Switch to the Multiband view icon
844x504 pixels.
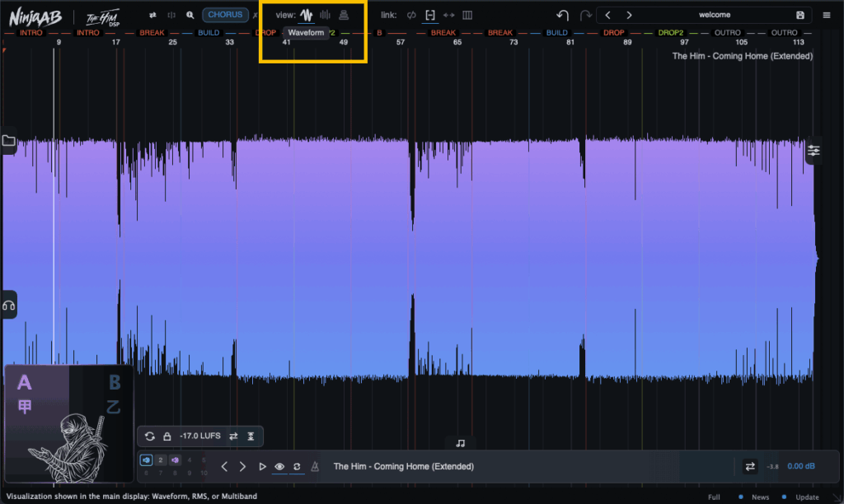pos(344,15)
